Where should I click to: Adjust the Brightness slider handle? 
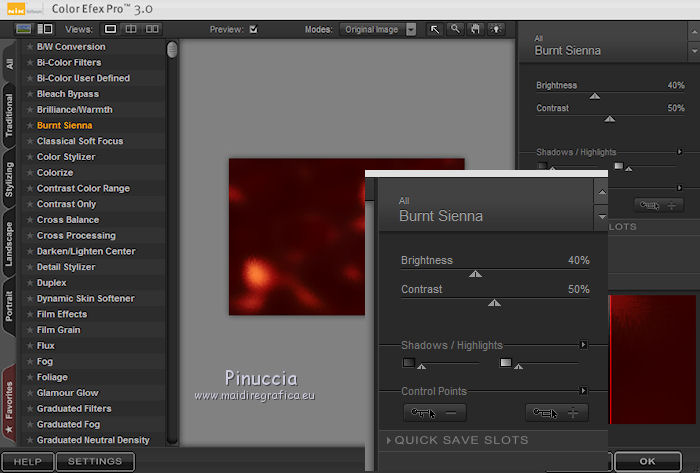coord(475,273)
